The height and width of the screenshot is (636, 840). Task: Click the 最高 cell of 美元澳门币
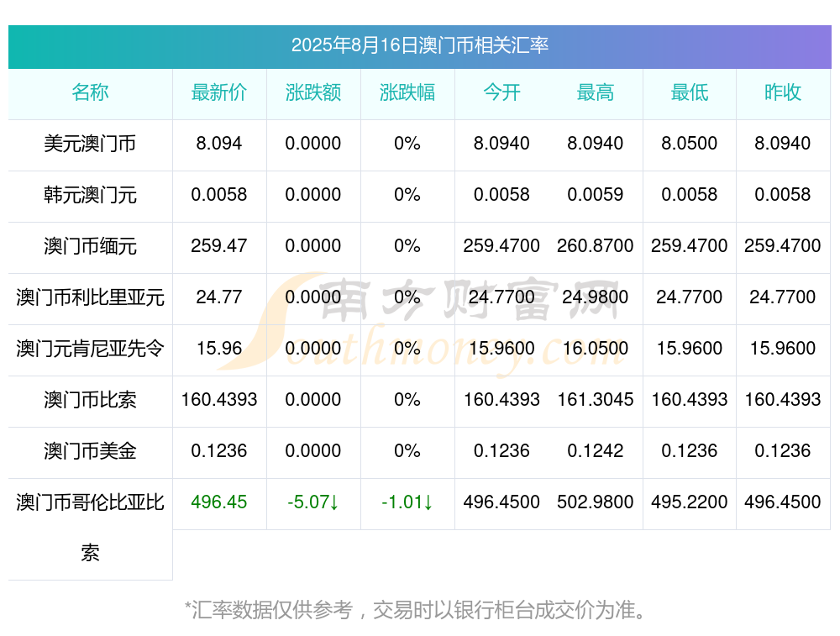point(596,143)
